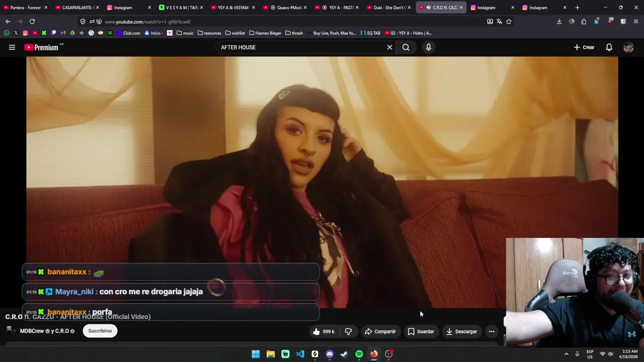
Task: Open the MDBCrew channel avatar
Action: point(11,330)
